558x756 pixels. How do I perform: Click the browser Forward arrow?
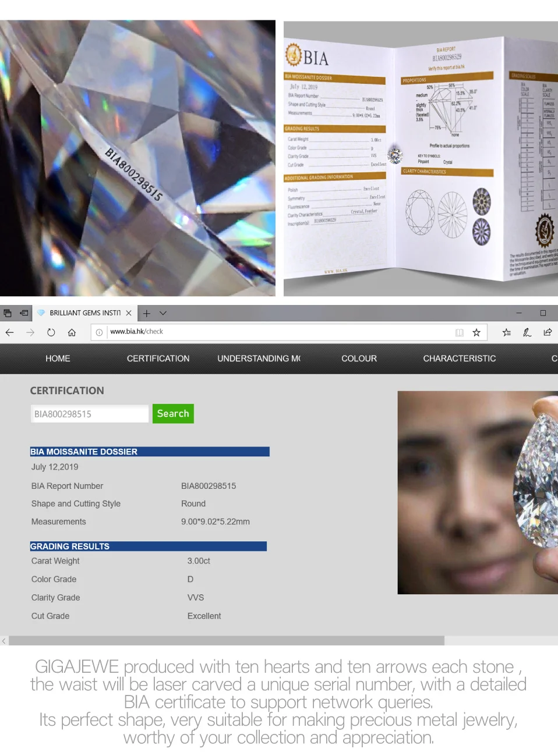[30, 332]
